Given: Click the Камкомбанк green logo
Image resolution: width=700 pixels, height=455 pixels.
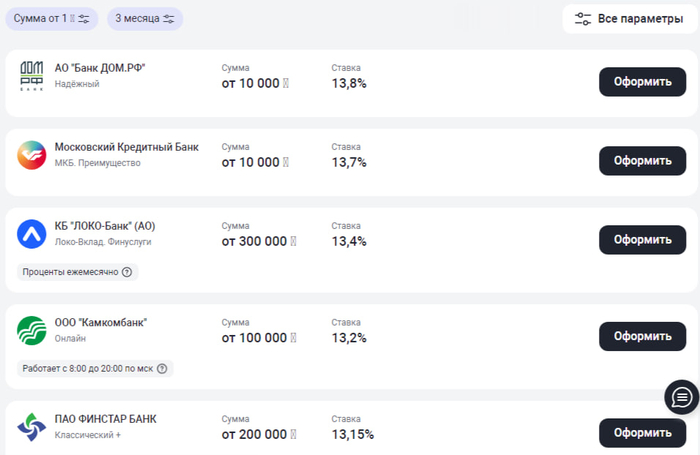Looking at the screenshot, I should click(x=32, y=330).
